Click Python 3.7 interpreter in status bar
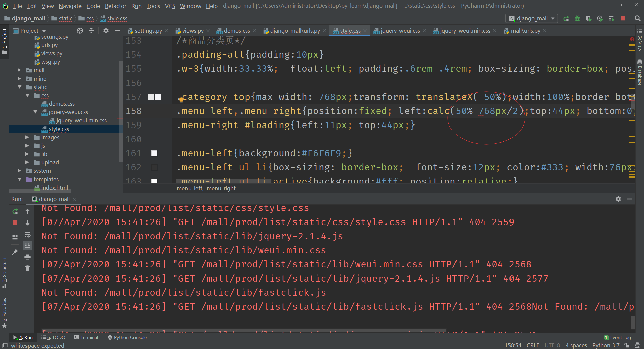The width and height of the screenshot is (644, 349). [x=606, y=345]
